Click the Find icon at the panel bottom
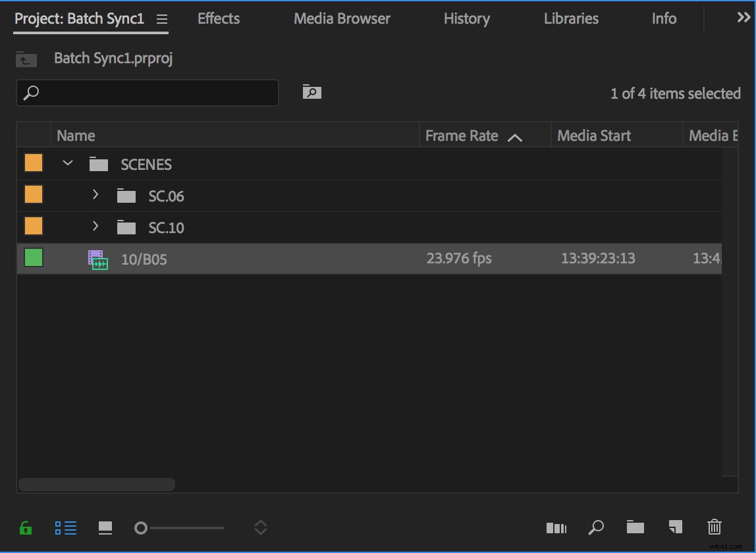This screenshot has width=756, height=553. 596,527
